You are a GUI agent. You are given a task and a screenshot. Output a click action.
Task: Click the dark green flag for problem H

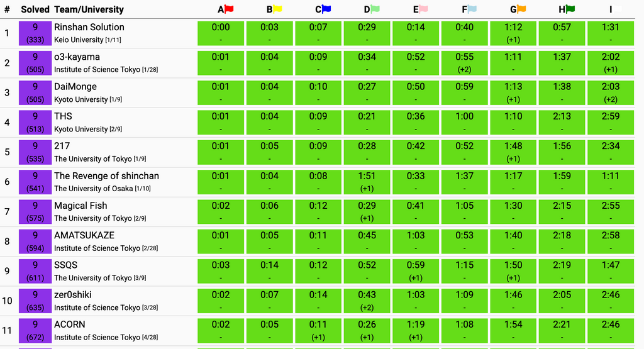(570, 9)
